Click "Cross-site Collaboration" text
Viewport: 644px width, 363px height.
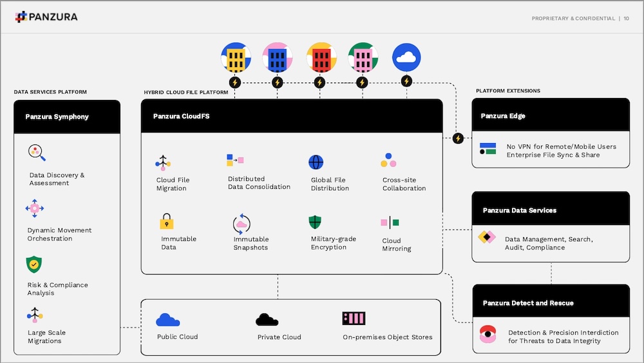click(404, 184)
